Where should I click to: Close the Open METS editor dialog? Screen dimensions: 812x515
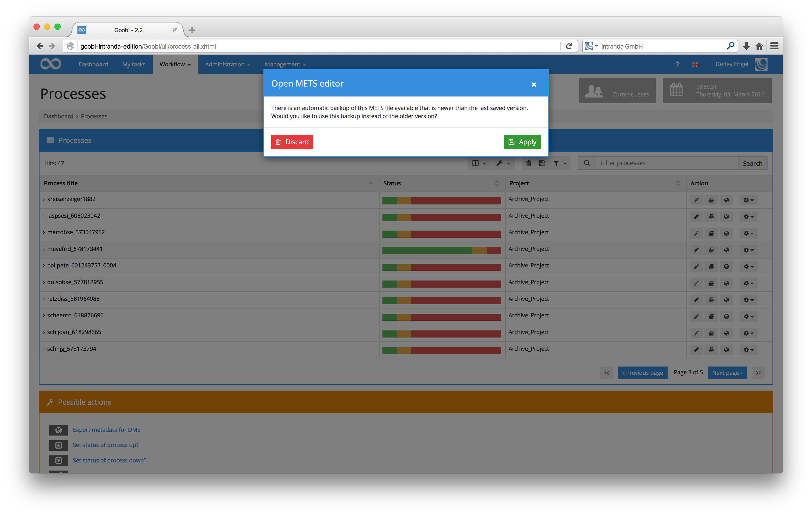534,84
